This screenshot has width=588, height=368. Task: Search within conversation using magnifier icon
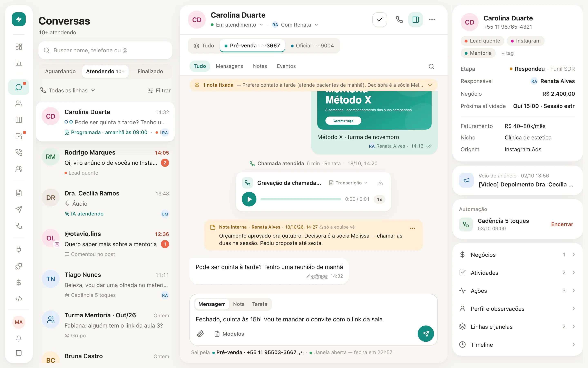(x=431, y=66)
